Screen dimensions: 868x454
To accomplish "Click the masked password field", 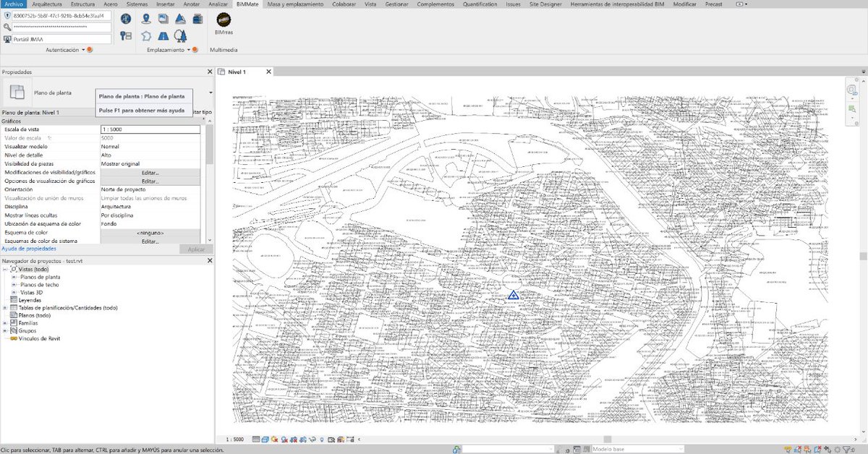I will click(x=61, y=27).
